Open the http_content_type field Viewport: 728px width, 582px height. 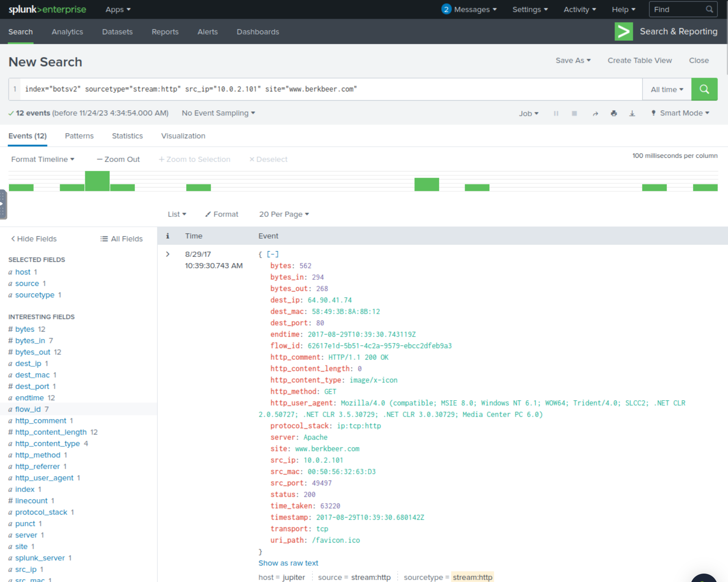pos(47,444)
